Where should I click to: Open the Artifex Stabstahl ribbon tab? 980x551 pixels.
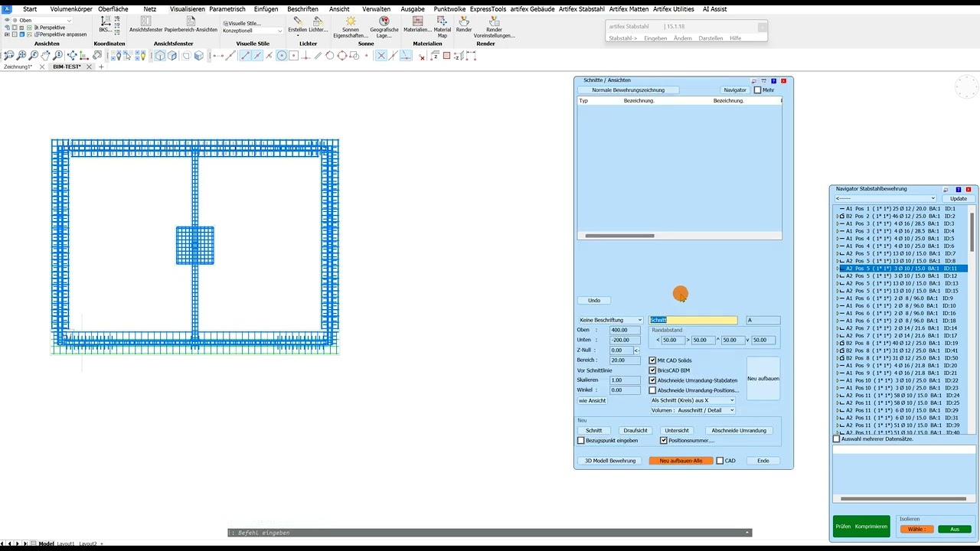[581, 9]
